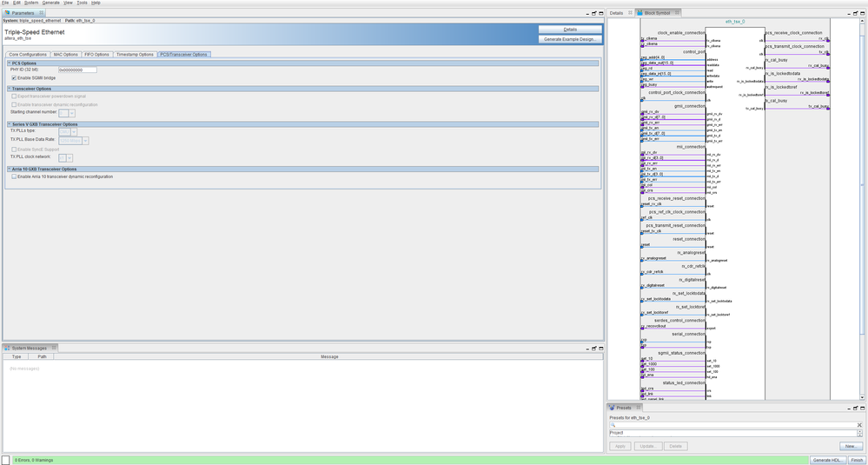Minimize the Parameters panel
The height and width of the screenshot is (465, 868).
click(587, 13)
